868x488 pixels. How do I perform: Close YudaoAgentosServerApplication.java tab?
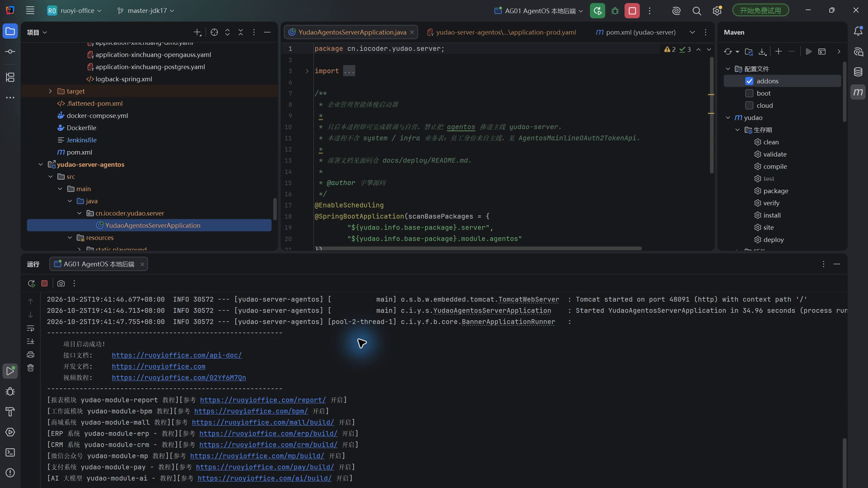coord(412,32)
